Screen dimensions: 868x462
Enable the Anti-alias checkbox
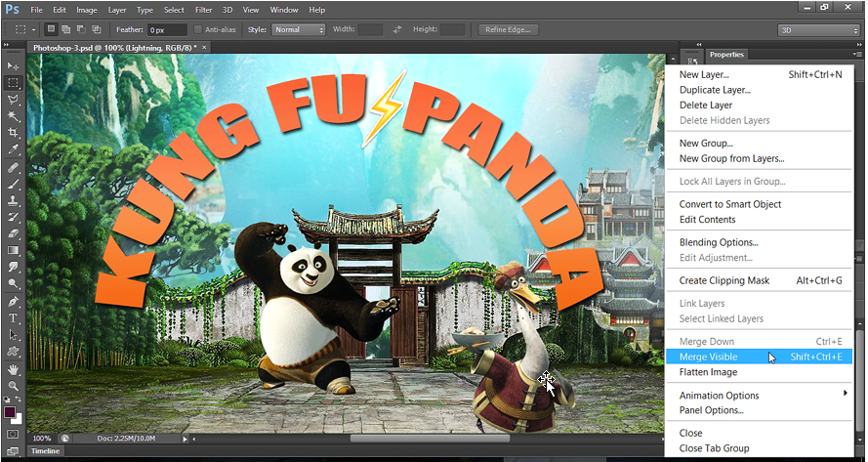point(197,30)
